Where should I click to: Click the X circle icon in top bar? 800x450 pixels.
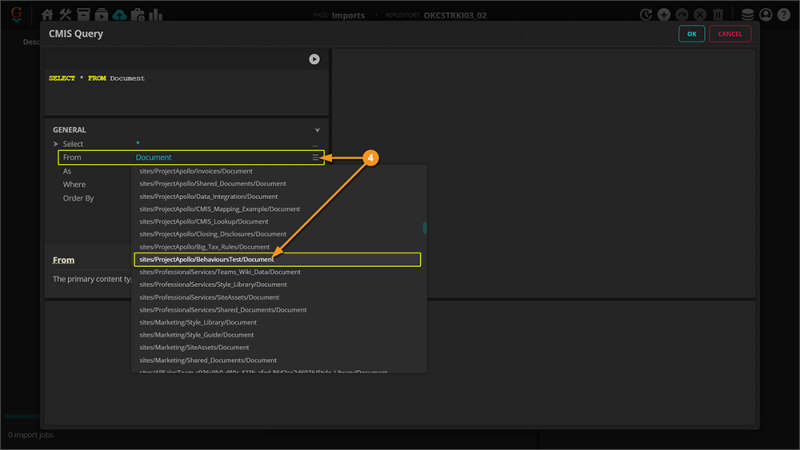(x=700, y=15)
